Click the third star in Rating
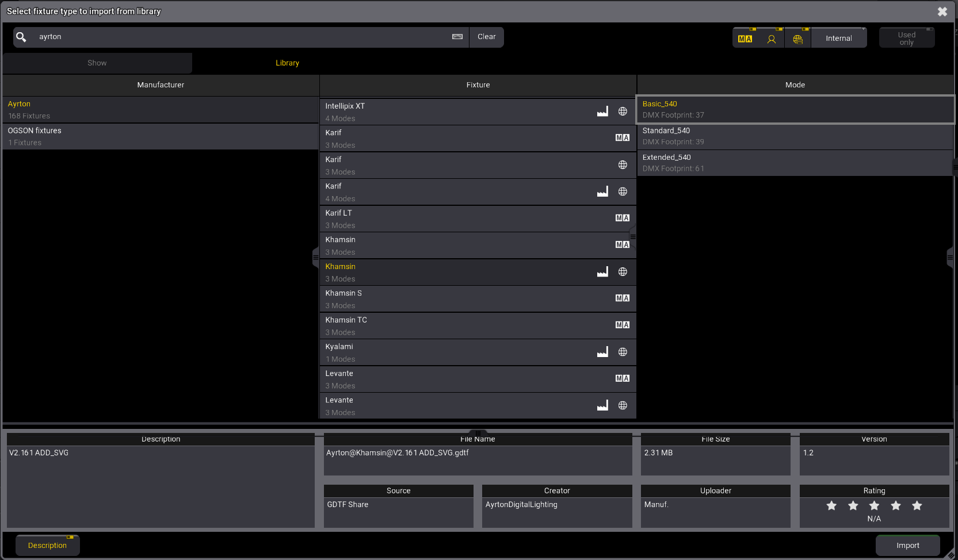958x560 pixels. coord(874,505)
